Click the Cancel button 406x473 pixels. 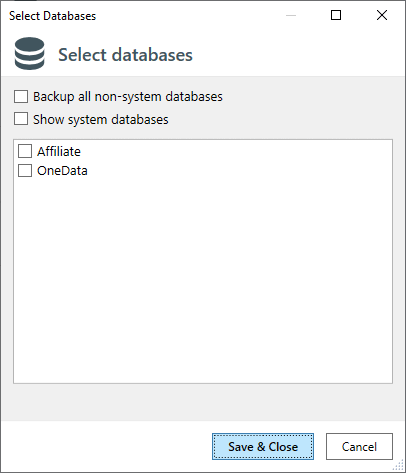point(359,446)
